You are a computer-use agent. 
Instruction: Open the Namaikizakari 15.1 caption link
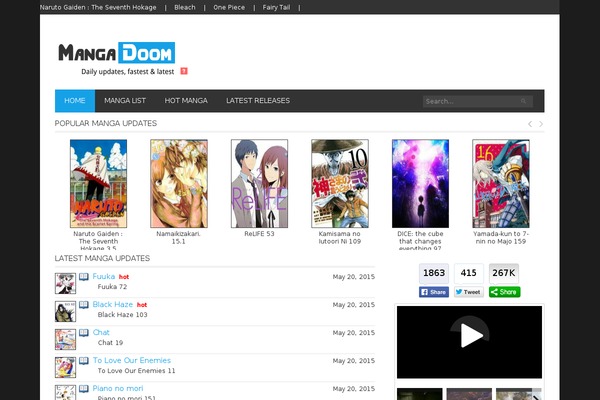(179, 238)
